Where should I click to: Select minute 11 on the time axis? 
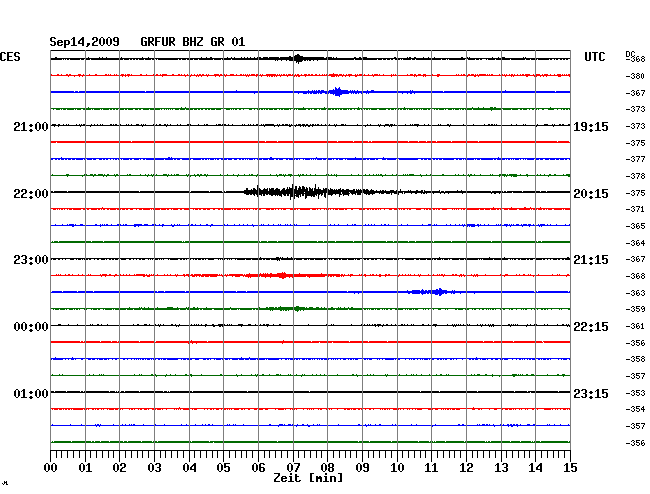(431, 467)
